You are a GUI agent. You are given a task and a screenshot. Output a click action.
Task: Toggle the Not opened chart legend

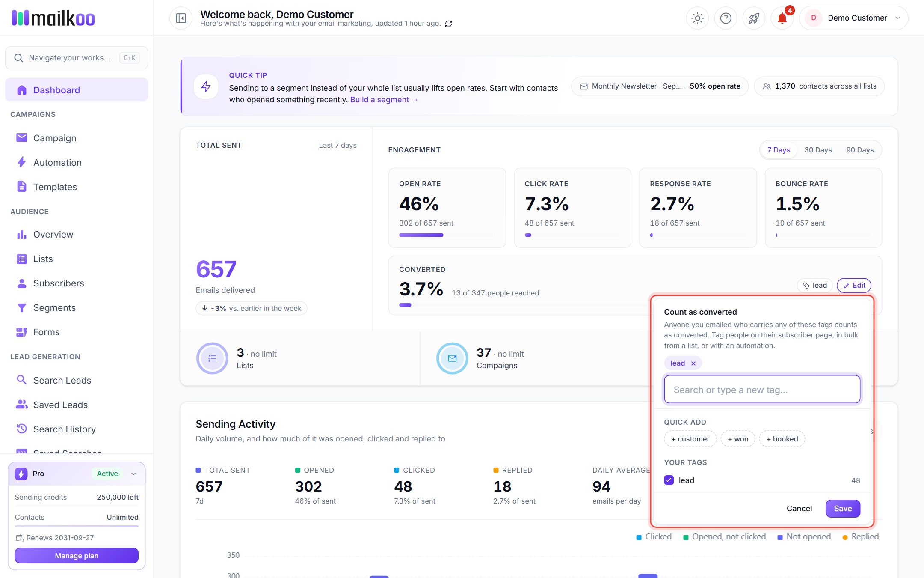[804, 536]
